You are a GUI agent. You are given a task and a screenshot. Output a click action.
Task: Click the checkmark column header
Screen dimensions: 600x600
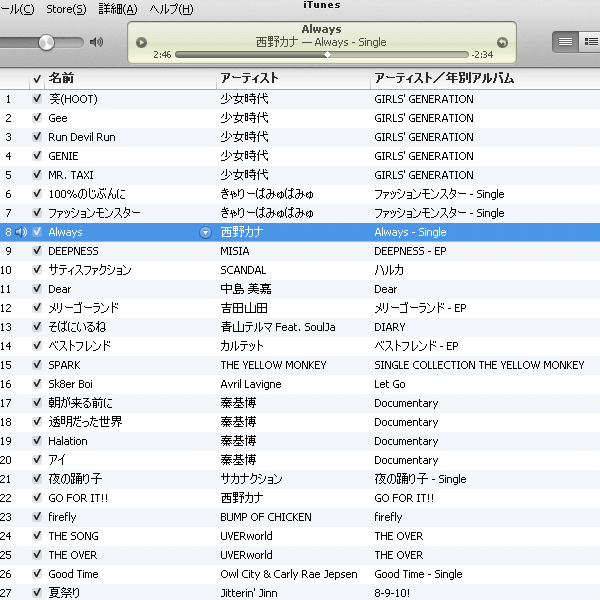[37, 79]
